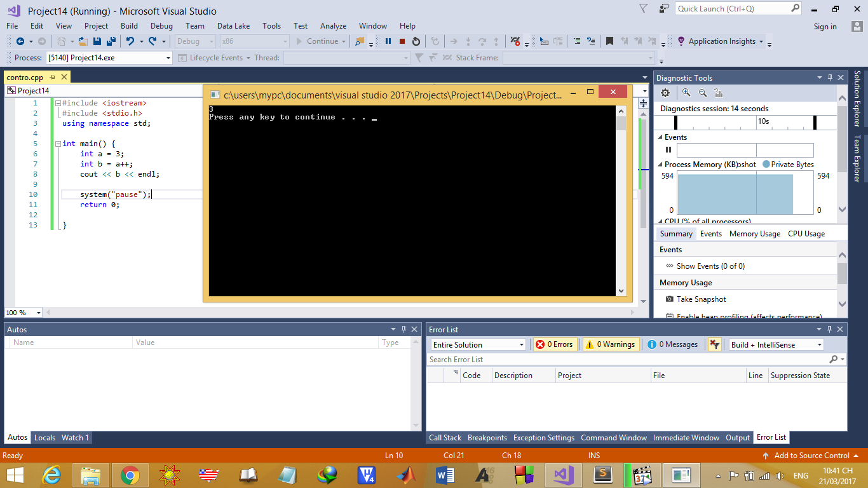Viewport: 868px width, 488px height.
Task: Click Add to Source Control
Action: [x=811, y=456]
